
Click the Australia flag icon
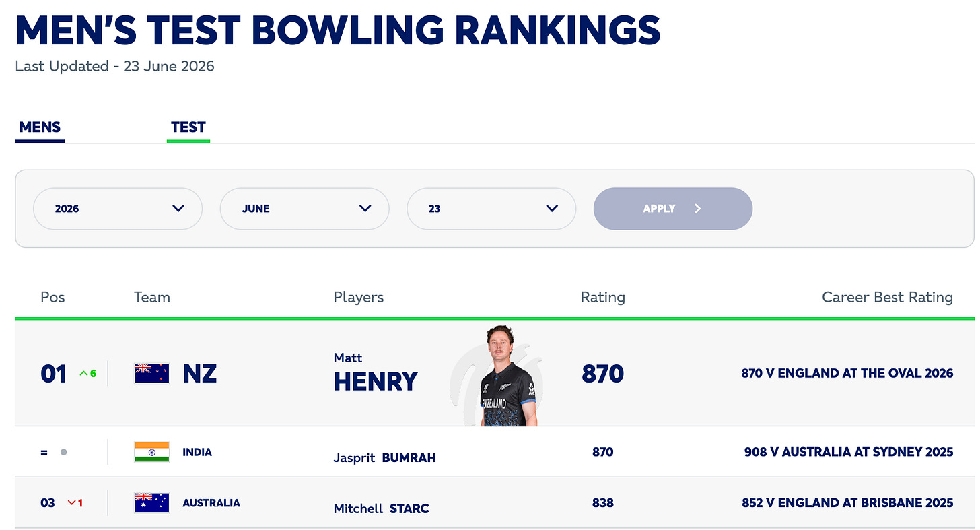151,502
